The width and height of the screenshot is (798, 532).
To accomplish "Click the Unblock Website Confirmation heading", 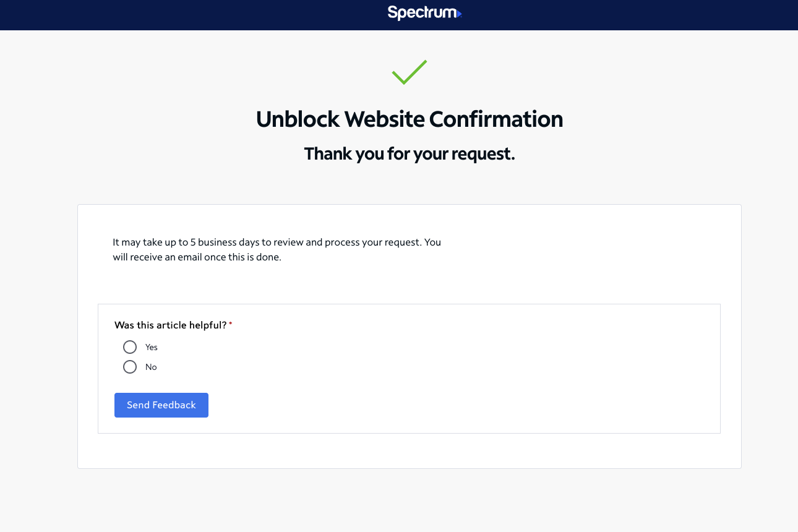I will pos(410,119).
